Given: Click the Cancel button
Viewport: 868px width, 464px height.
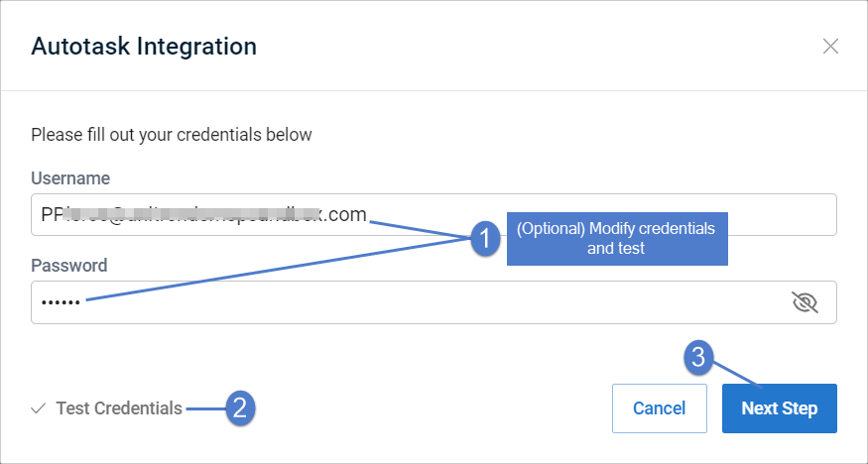Looking at the screenshot, I should click(660, 408).
